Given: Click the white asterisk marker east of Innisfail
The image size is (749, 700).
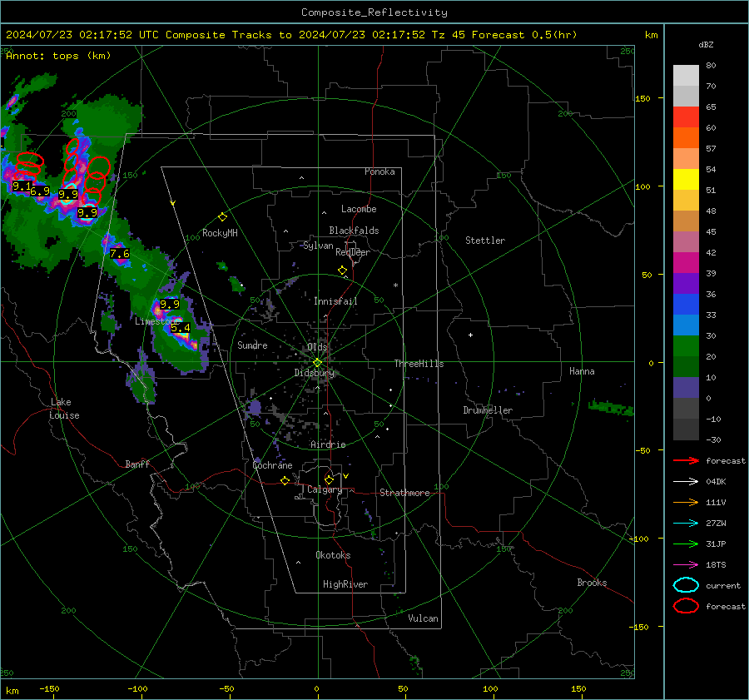Looking at the screenshot, I should point(395,285).
